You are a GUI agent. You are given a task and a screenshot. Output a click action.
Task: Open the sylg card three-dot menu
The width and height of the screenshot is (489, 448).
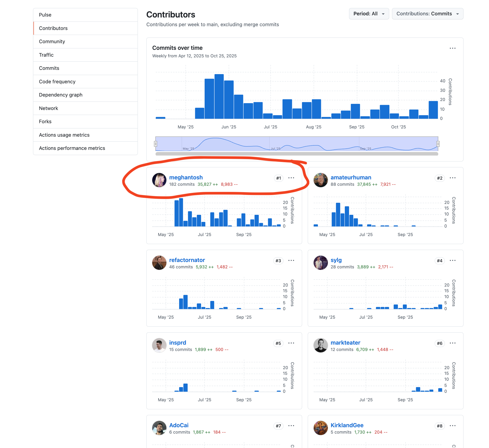coord(452,261)
